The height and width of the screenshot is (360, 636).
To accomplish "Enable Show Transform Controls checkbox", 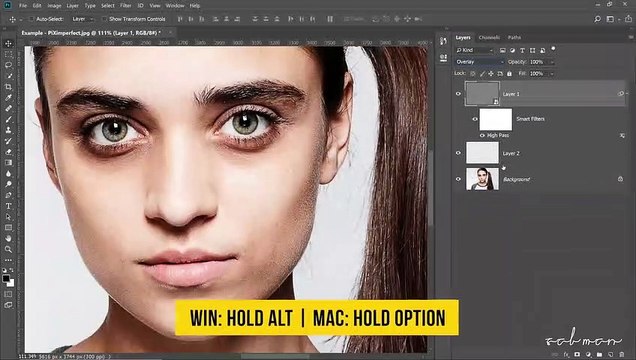I will pos(104,19).
